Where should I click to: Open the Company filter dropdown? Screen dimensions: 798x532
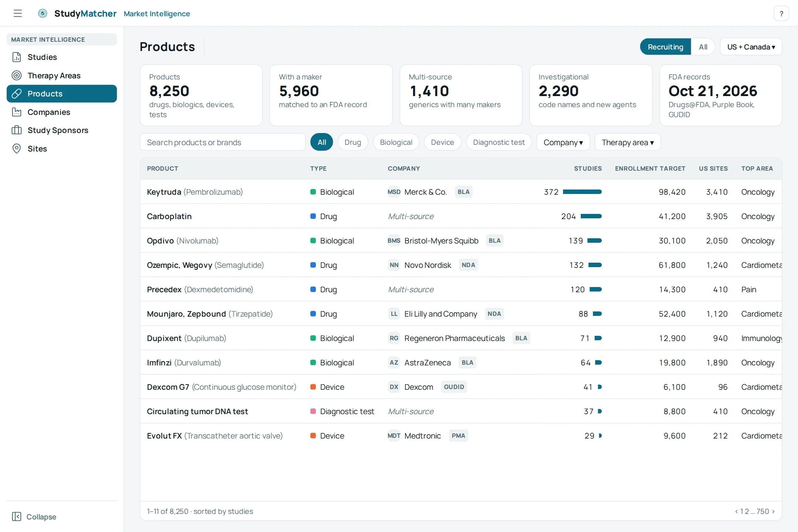click(563, 142)
